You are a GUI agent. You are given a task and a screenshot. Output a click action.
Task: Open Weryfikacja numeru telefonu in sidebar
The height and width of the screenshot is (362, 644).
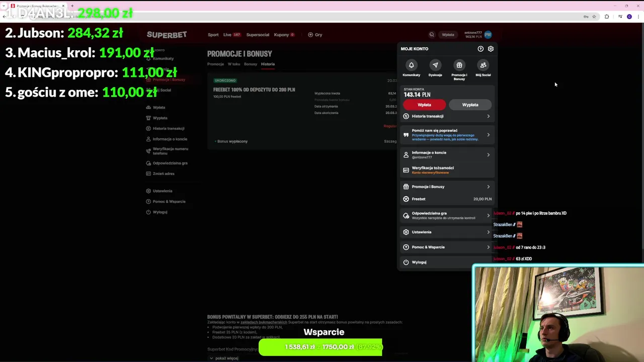170,151
